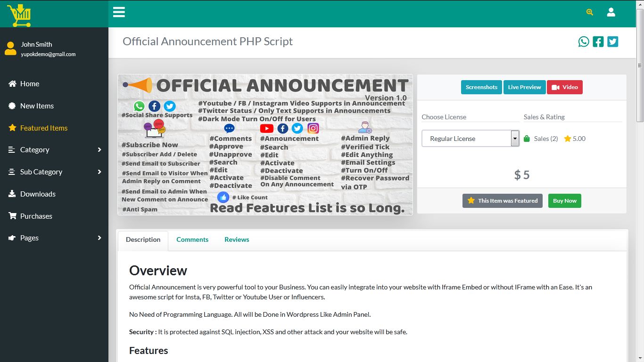Image resolution: width=644 pixels, height=362 pixels.
Task: Click the Buy Now button
Action: (x=564, y=200)
